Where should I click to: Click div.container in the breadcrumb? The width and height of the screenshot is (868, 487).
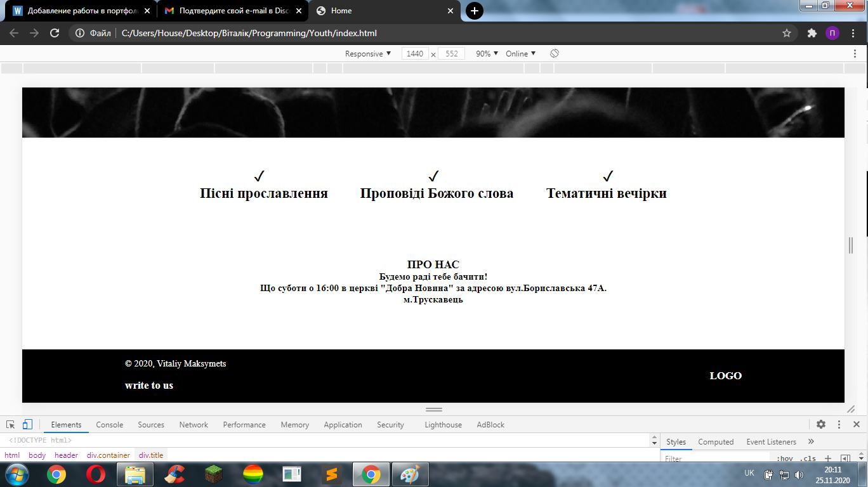pos(109,455)
